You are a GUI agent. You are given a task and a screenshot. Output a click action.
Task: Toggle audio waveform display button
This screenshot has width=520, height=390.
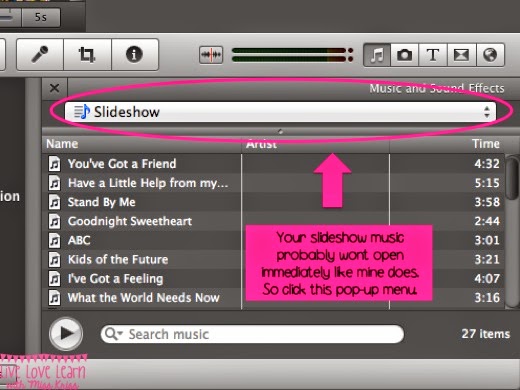coord(211,55)
